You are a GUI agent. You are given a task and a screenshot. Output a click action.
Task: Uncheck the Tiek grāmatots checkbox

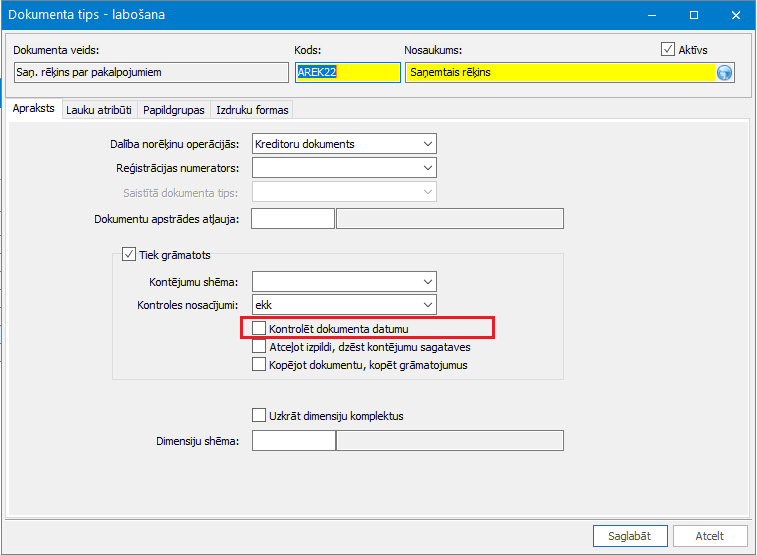point(128,255)
